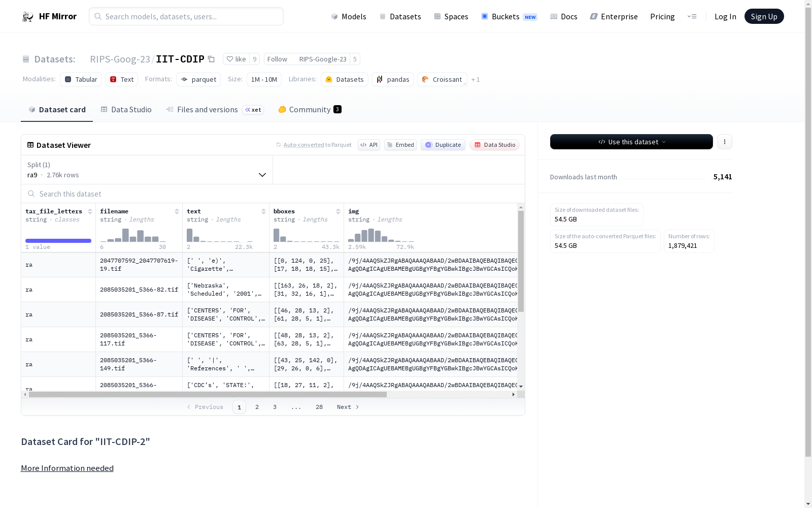The width and height of the screenshot is (812, 508).
Task: Click the search magnifier in dataset search
Action: (31, 194)
